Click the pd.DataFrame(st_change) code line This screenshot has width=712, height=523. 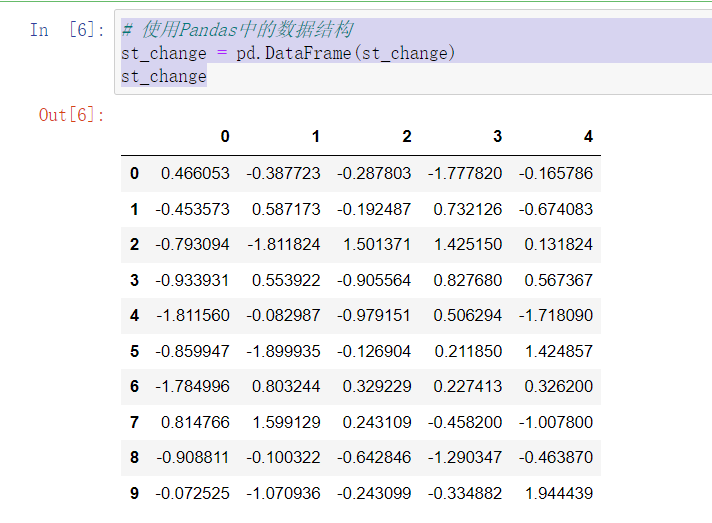click(x=288, y=53)
